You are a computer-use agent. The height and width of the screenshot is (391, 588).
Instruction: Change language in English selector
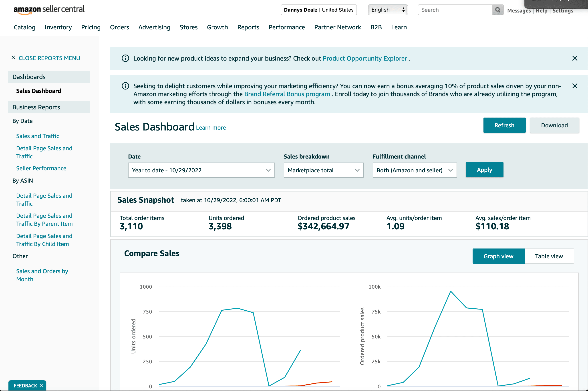pos(388,10)
